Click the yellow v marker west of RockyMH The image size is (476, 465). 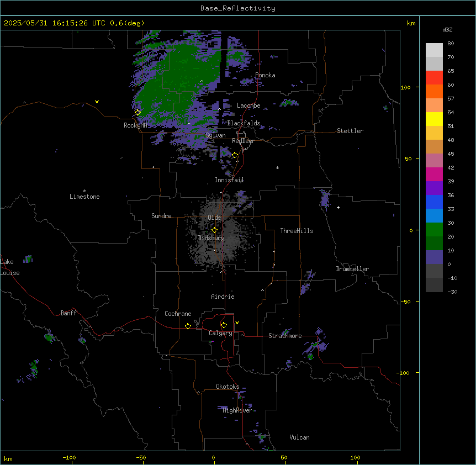click(97, 102)
